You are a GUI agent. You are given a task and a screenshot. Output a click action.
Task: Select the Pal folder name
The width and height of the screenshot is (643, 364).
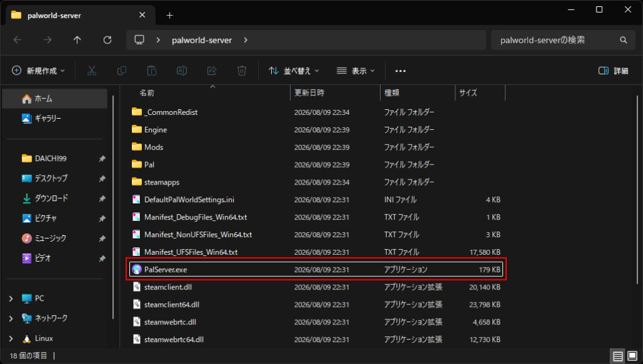click(x=149, y=165)
